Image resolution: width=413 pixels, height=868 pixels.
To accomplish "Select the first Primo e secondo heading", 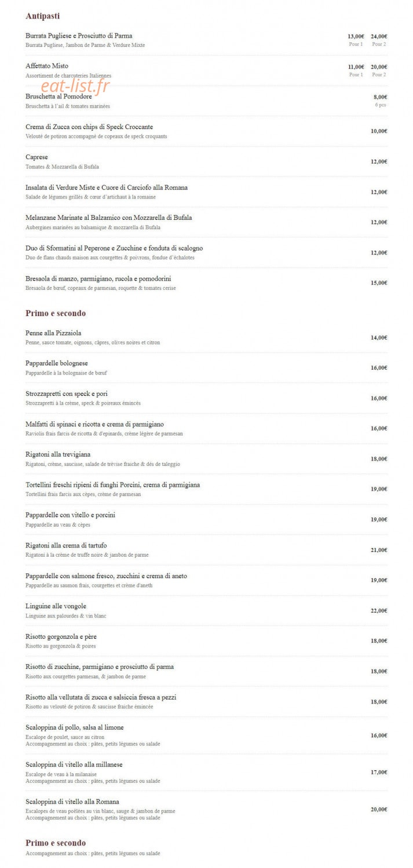I will pyautogui.click(x=56, y=313).
